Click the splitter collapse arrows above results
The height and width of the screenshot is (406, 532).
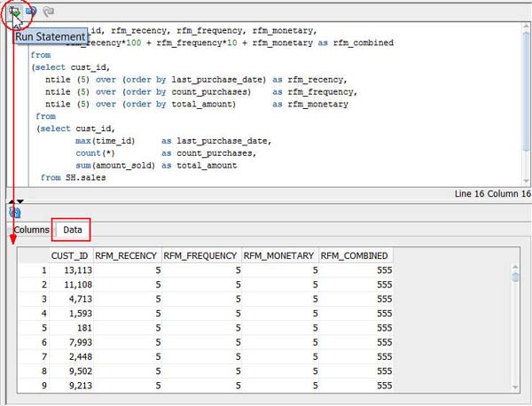click(x=15, y=202)
